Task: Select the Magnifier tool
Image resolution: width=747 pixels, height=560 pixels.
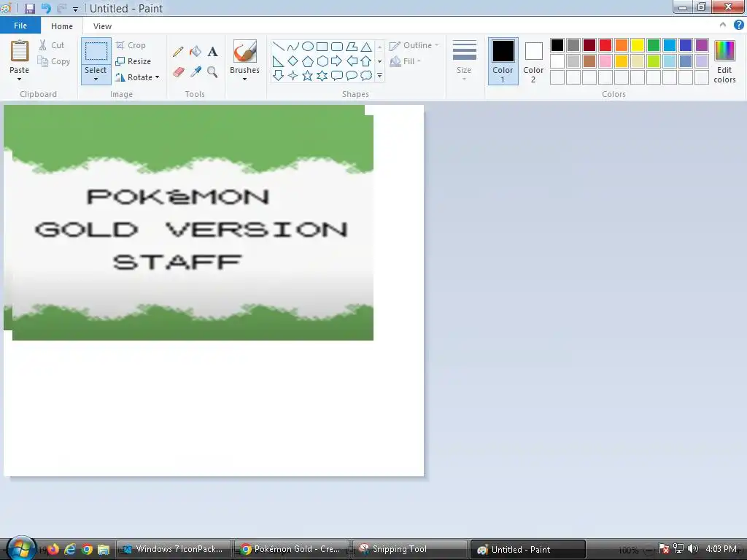Action: [x=212, y=72]
